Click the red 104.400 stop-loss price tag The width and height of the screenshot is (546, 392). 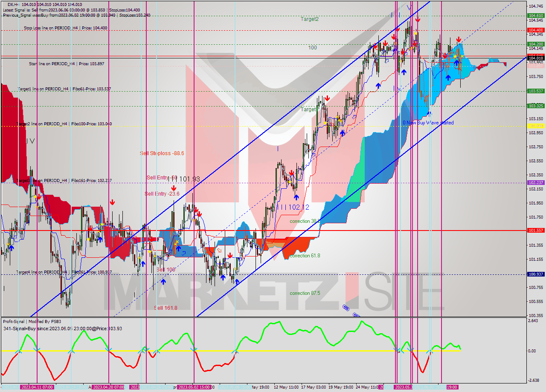point(536,30)
